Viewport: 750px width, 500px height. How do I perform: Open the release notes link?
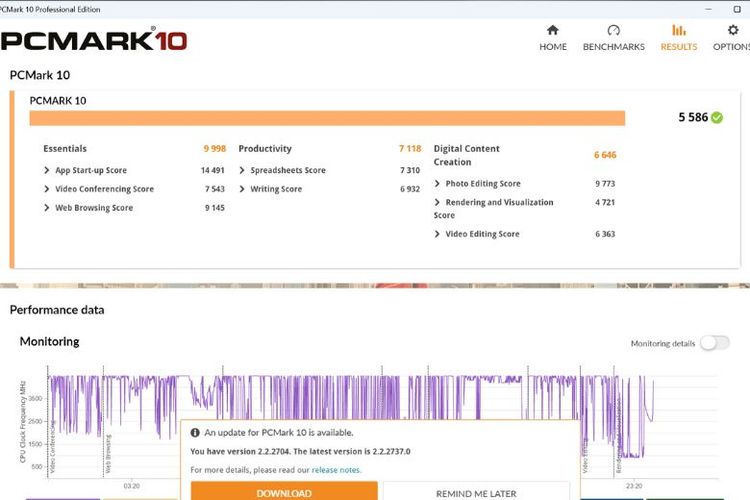pos(336,469)
